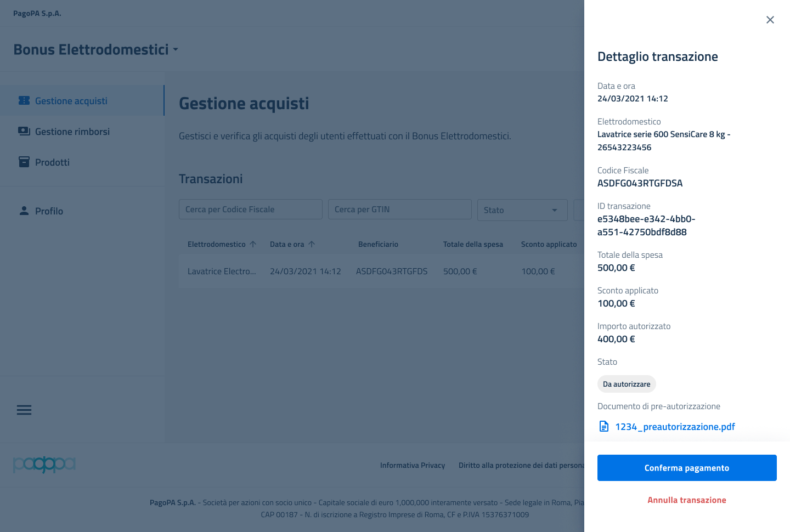This screenshot has height=532, width=790.
Task: Sort by Elettrodomestico arrow icon
Action: (253, 245)
